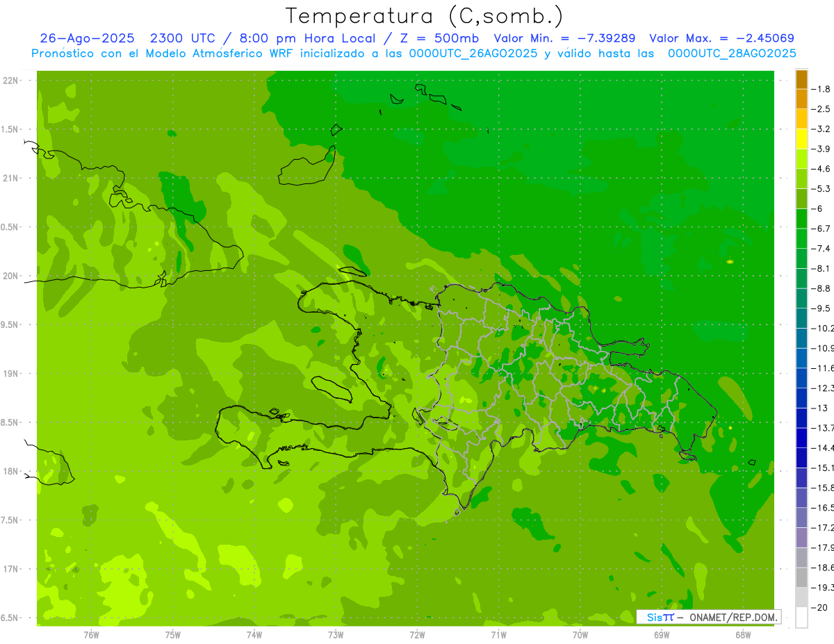Click the -9.5 colorbar value
This screenshot has width=834, height=644.
[x=821, y=308]
